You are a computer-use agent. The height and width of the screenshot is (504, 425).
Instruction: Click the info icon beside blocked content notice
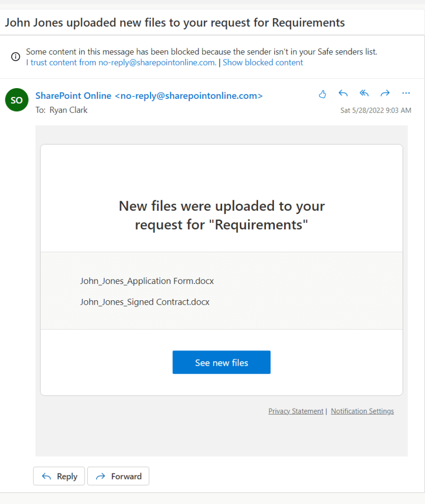click(x=15, y=57)
